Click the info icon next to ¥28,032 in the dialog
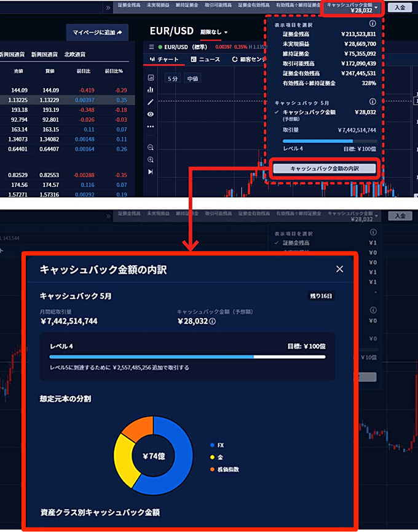This screenshot has width=418, height=532. pyautogui.click(x=212, y=321)
